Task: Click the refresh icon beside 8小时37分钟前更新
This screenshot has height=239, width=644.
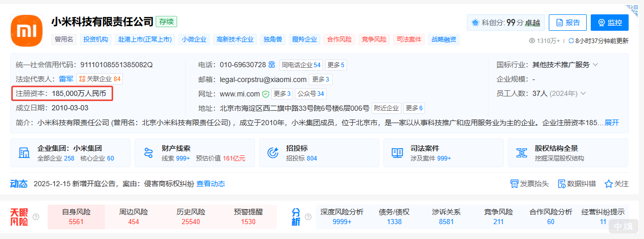Action: tap(571, 41)
